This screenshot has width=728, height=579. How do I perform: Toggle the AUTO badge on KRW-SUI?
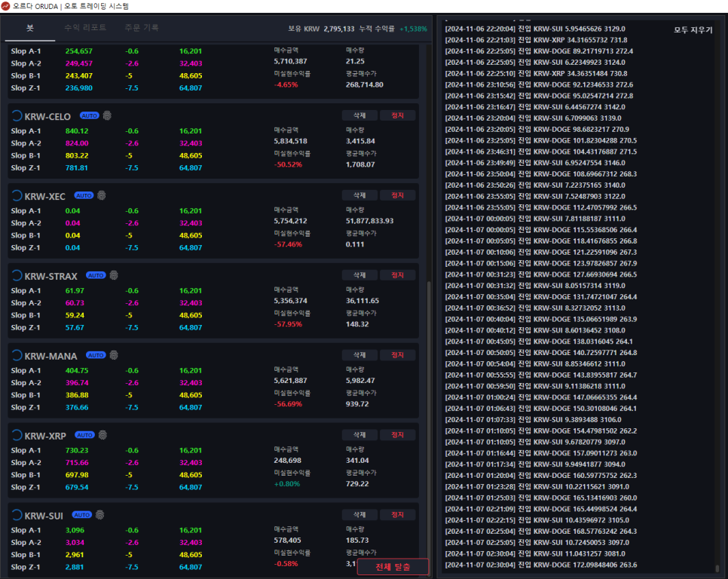(x=81, y=515)
